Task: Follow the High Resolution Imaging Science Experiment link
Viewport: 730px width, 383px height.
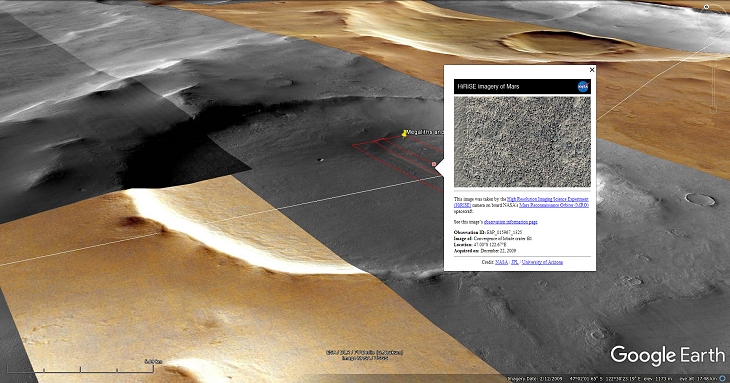Action: [548, 199]
